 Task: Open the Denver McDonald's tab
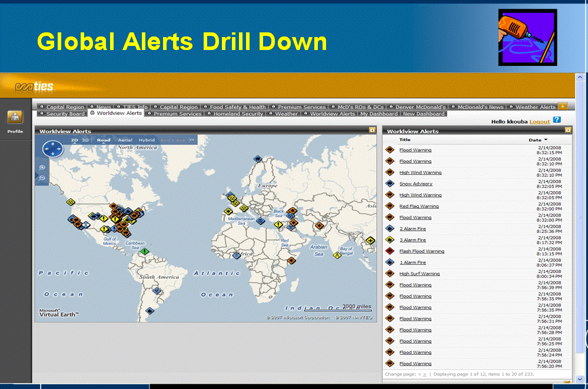pos(417,107)
